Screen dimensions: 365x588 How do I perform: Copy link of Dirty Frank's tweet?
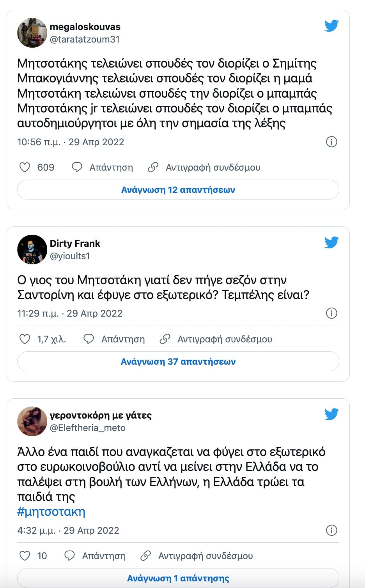(x=216, y=339)
